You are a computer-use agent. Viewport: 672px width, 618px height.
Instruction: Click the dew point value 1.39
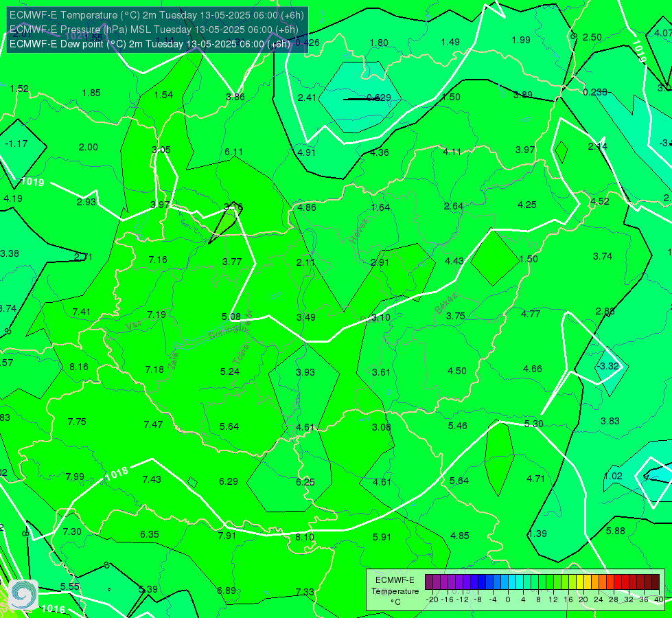coord(537,534)
